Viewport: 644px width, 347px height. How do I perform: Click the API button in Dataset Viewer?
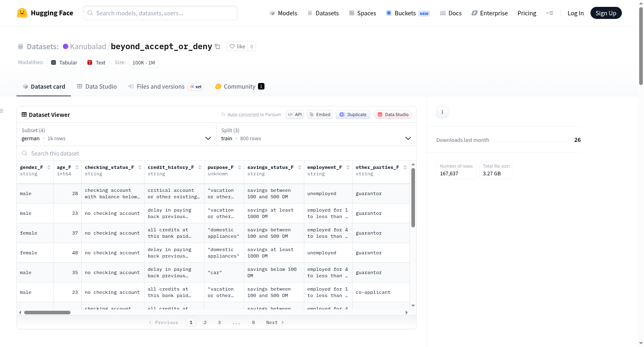(295, 114)
